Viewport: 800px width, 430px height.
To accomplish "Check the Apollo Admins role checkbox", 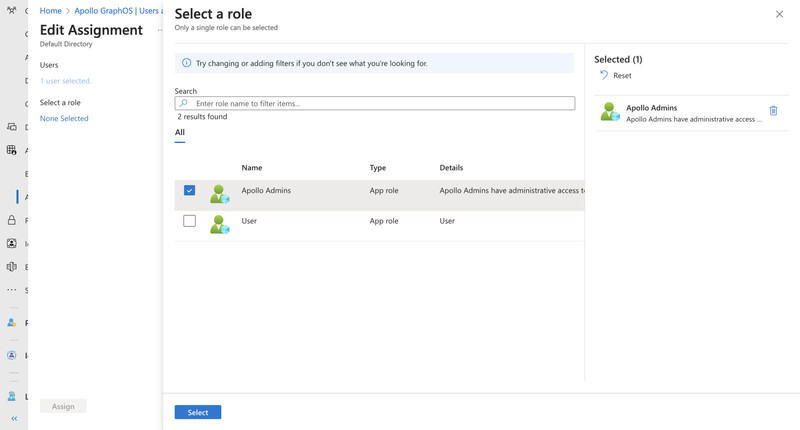I will coord(189,190).
